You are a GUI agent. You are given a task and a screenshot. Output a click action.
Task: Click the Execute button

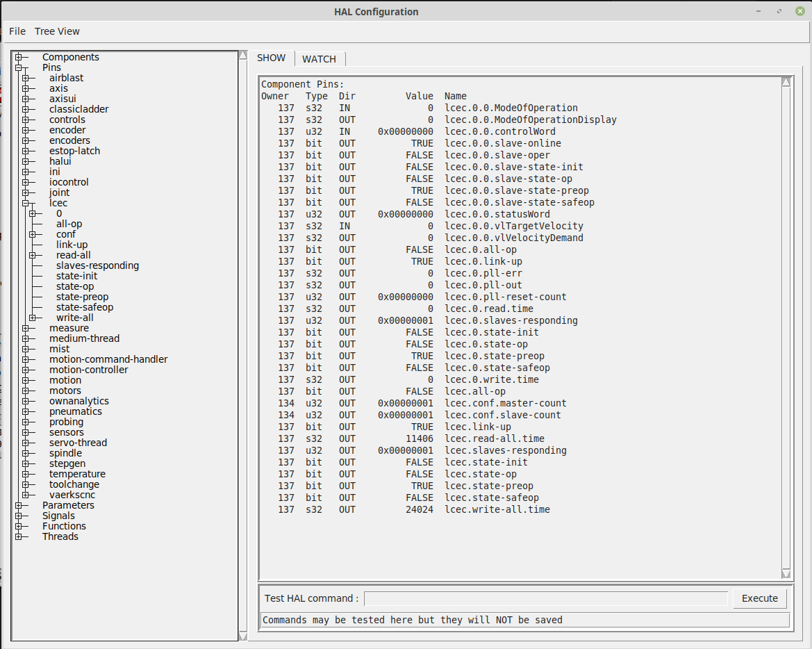760,598
